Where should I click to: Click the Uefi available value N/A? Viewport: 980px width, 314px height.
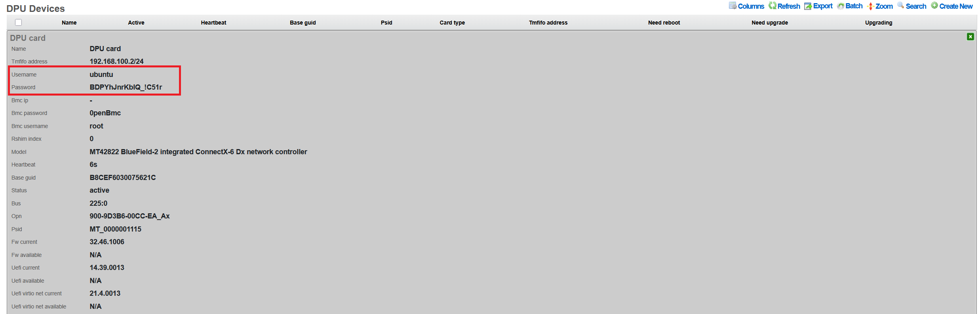point(95,281)
